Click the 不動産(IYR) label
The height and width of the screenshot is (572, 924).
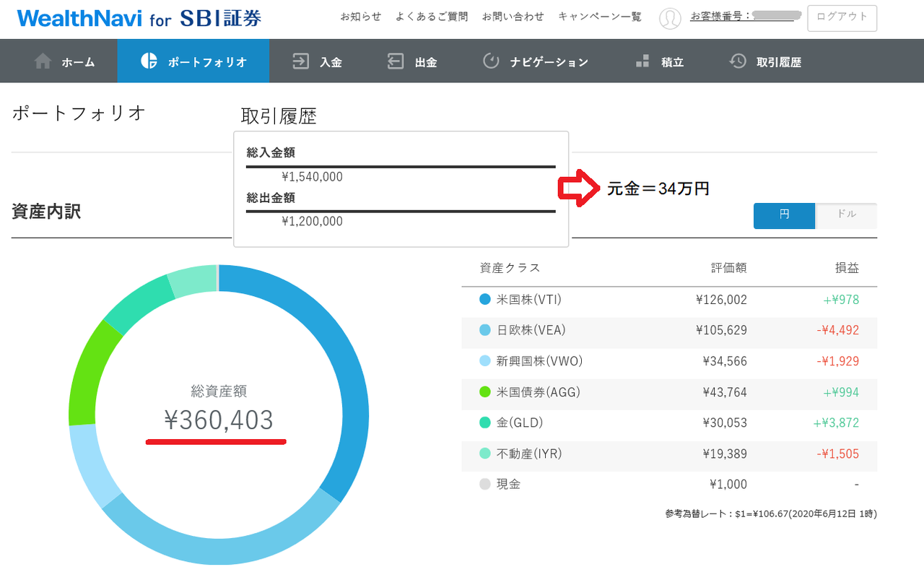pos(529,454)
